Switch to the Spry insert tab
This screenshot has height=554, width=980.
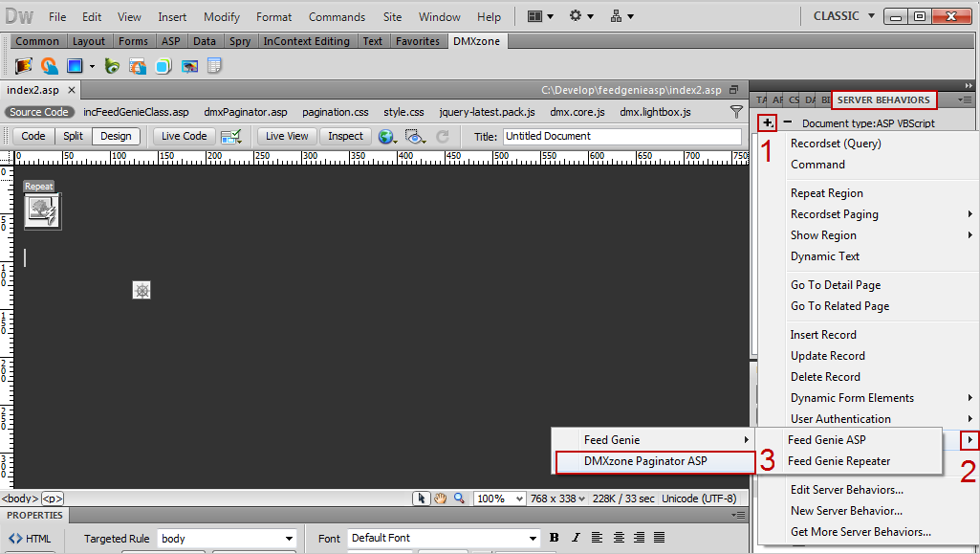(x=240, y=41)
